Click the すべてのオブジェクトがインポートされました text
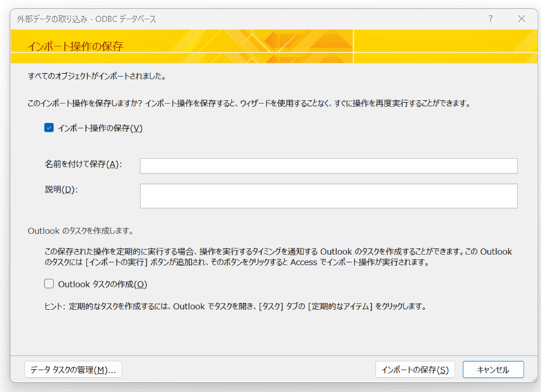This screenshot has width=541, height=392. pos(97,76)
